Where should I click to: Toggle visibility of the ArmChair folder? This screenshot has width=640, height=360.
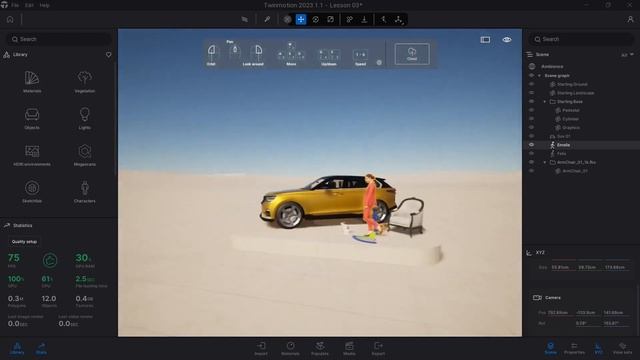[x=531, y=162]
